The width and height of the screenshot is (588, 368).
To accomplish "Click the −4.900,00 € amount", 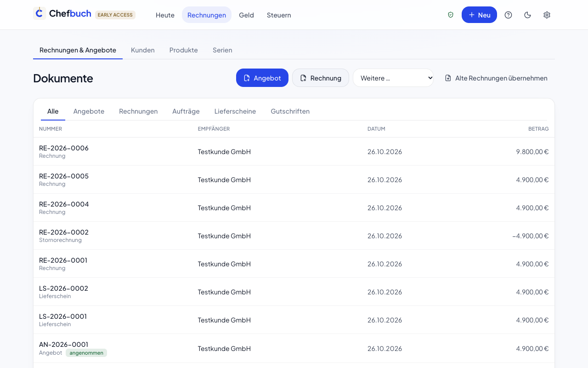I will 531,236.
